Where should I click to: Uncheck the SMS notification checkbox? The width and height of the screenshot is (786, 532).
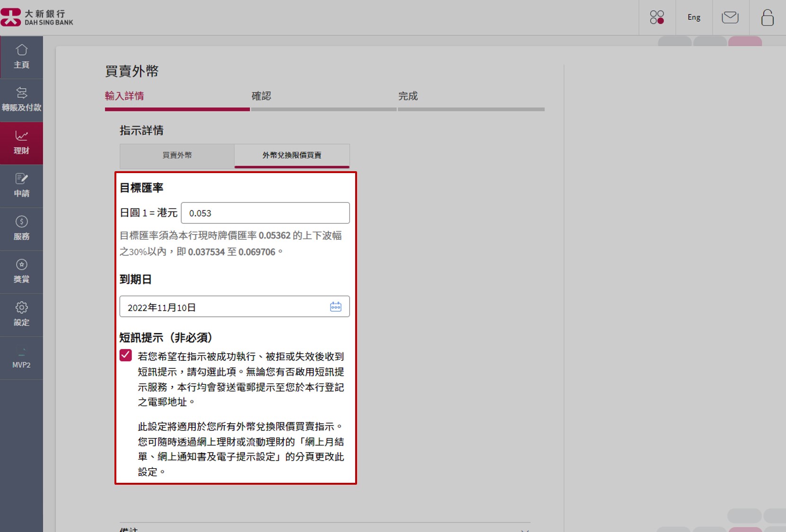[125, 355]
